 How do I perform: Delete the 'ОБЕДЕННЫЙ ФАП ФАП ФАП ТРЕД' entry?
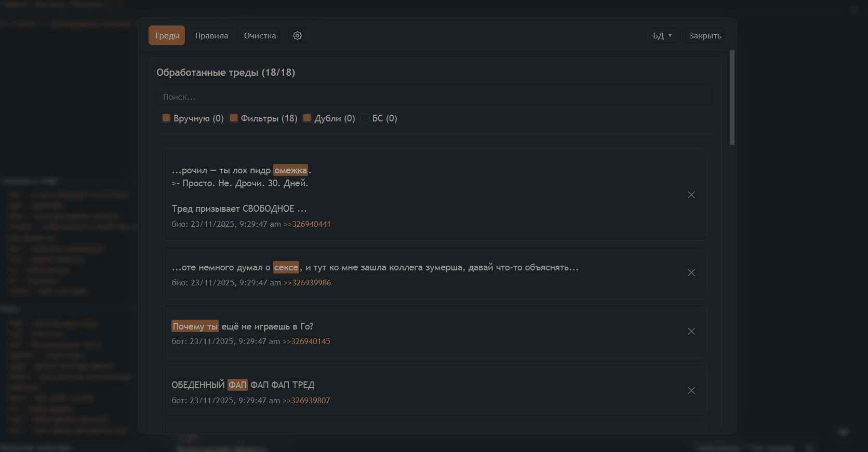coord(691,391)
